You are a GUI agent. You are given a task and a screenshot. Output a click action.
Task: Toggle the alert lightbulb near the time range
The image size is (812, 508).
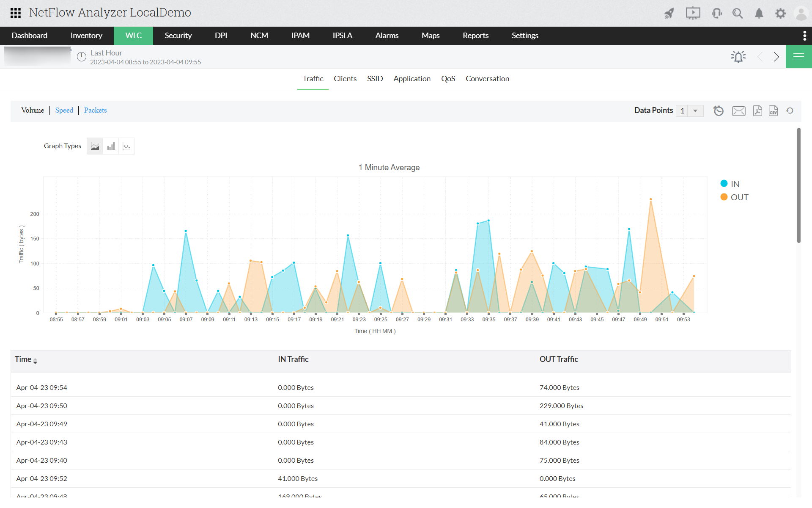[x=738, y=56]
